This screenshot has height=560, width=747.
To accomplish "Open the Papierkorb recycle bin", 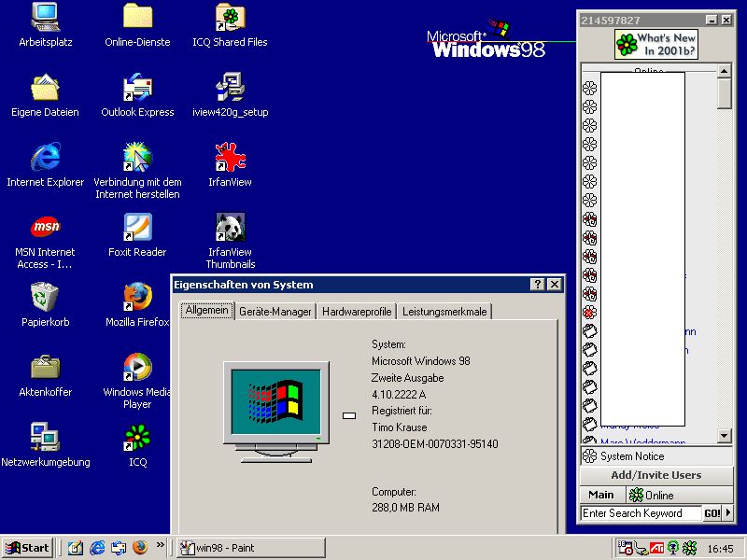I will pos(45,299).
